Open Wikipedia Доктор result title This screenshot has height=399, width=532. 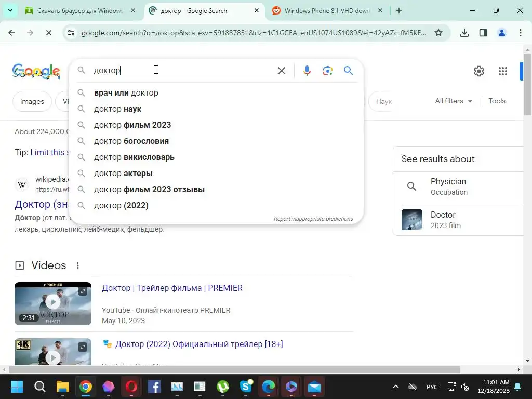[42, 204]
